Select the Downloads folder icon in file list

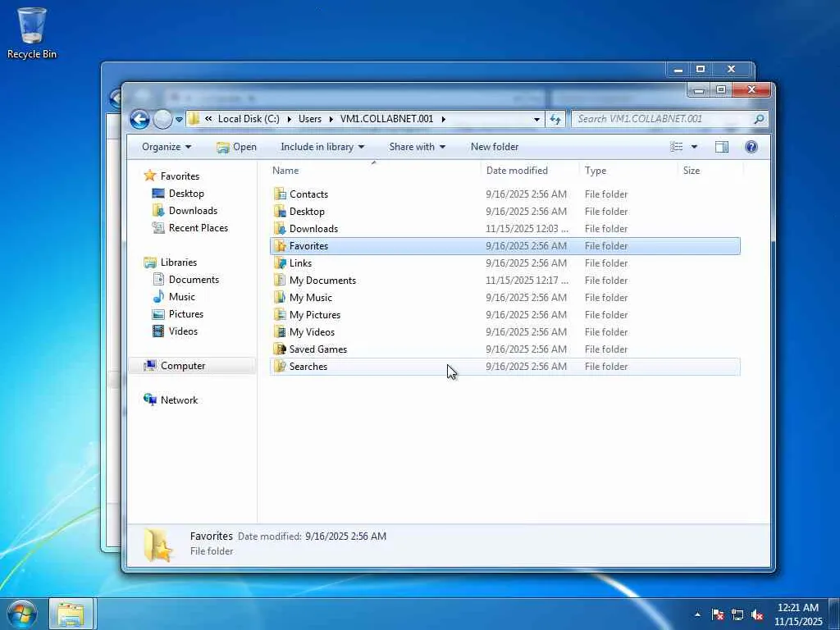click(280, 229)
